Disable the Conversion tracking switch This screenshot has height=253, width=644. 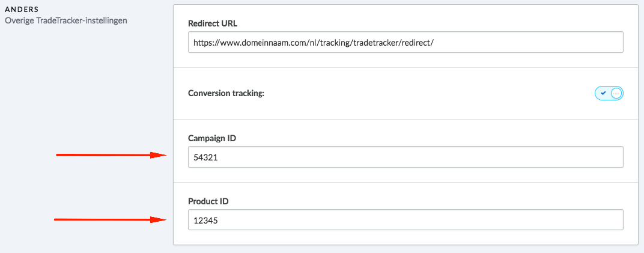pyautogui.click(x=609, y=93)
